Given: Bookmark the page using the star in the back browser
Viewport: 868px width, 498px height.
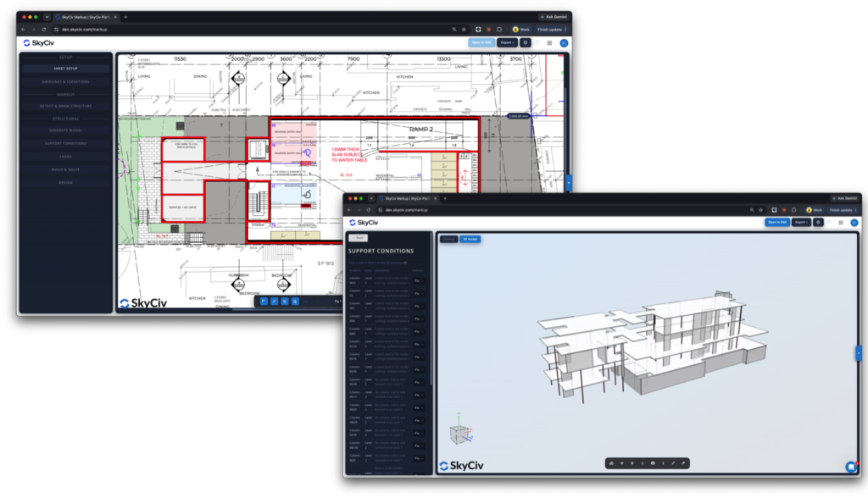Looking at the screenshot, I should click(x=464, y=30).
